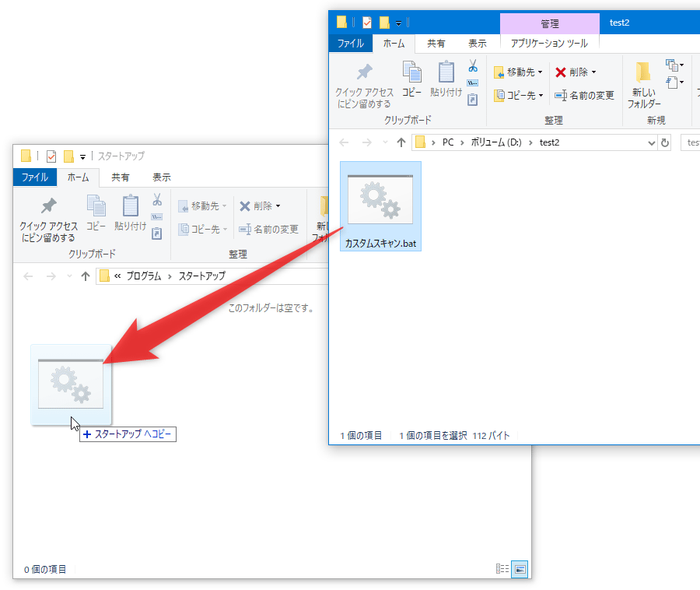The height and width of the screenshot is (590, 700).
Task: Click New folder quick access icon in Startup titlebar
Action: 68,156
